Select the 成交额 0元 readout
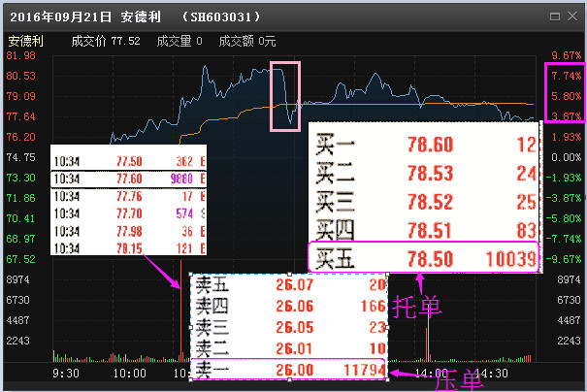587x392 pixels. [x=247, y=41]
